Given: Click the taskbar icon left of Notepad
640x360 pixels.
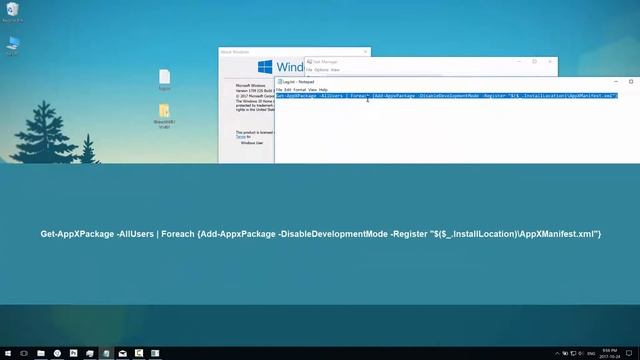Looking at the screenshot, I should [x=90, y=353].
